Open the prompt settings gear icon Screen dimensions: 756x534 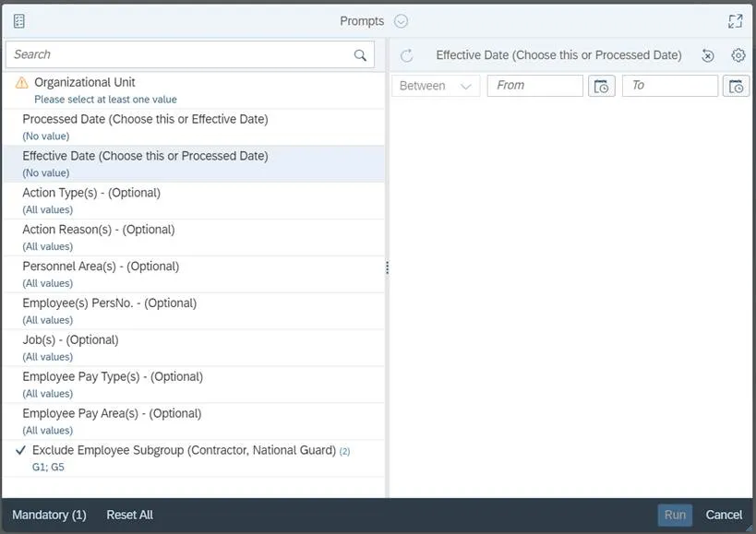tap(738, 55)
